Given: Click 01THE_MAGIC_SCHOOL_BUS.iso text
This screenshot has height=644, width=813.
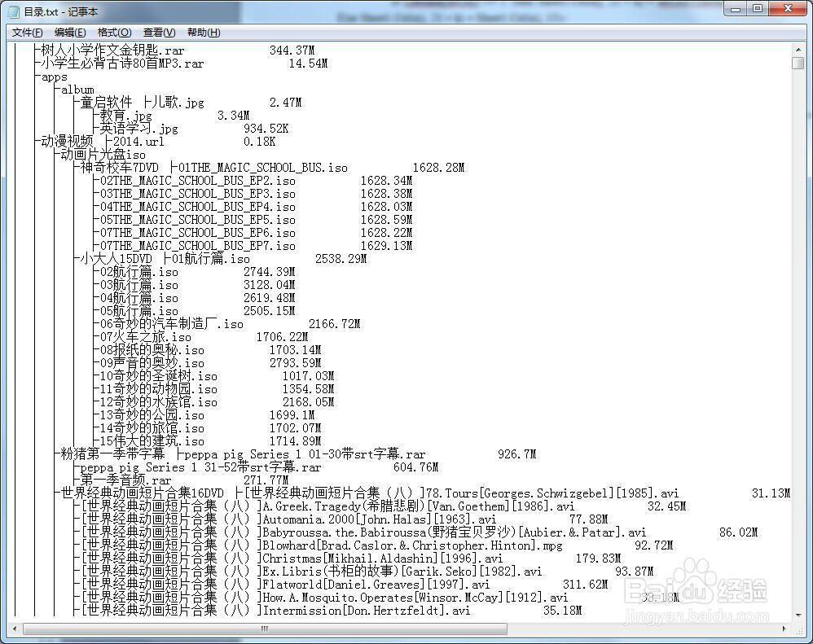Looking at the screenshot, I should pyautogui.click(x=263, y=168).
